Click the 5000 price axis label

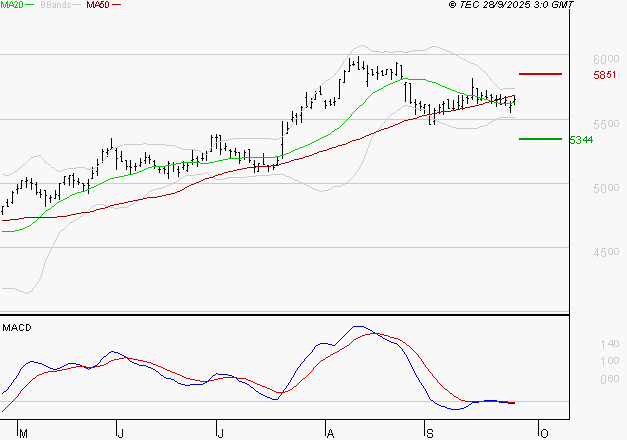[x=606, y=188]
